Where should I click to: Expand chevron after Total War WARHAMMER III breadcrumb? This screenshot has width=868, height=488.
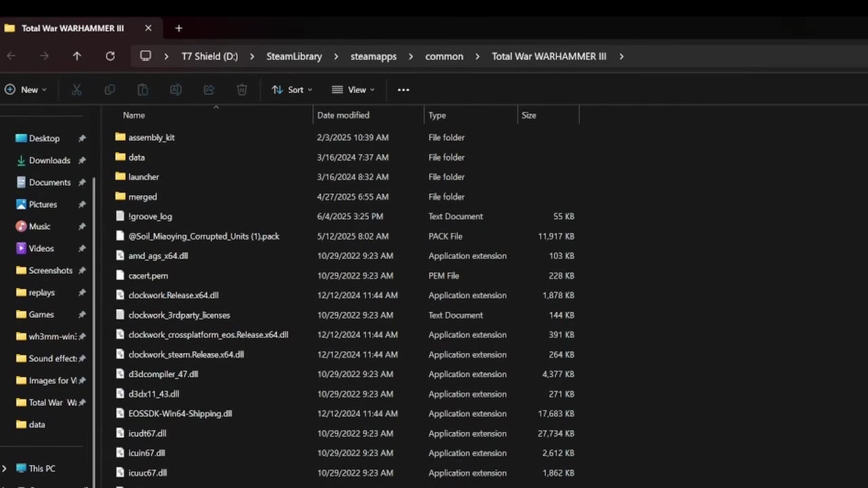[x=621, y=56]
